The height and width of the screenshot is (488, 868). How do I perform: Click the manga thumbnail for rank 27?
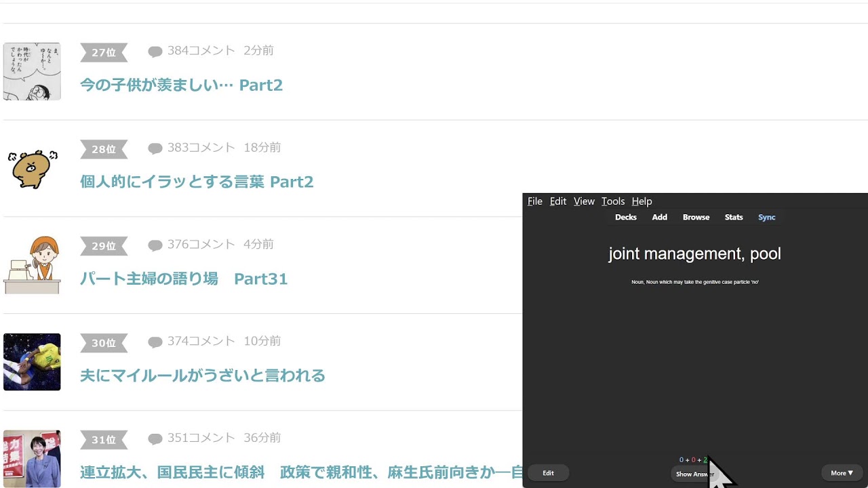pos(32,71)
